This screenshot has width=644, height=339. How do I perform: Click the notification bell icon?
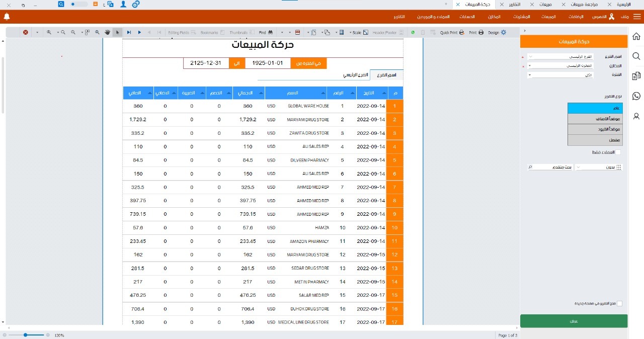pyautogui.click(x=7, y=17)
